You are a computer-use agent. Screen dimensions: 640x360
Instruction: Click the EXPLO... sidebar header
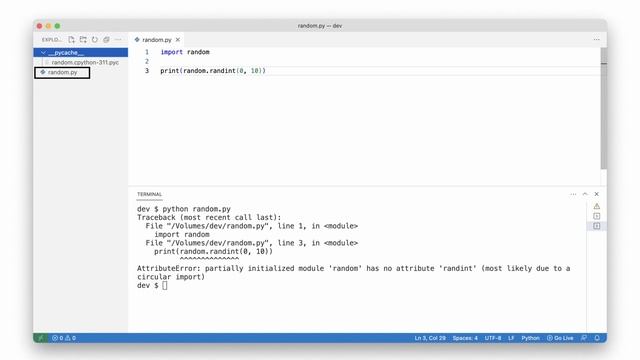[x=52, y=40]
